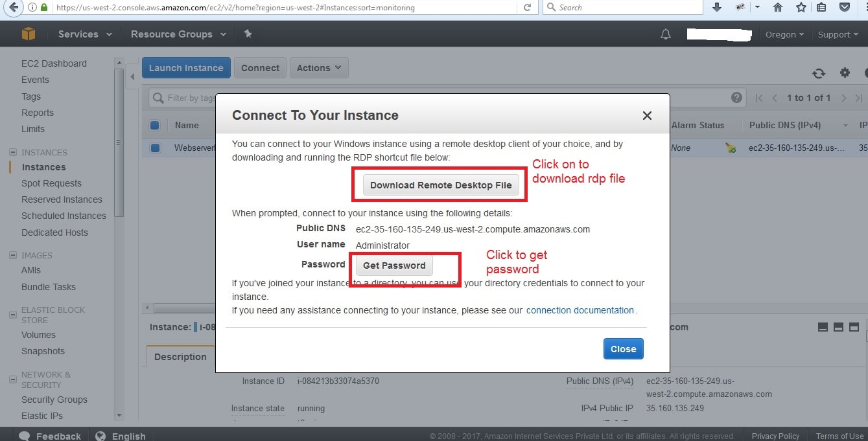Viewport: 868px width, 441px height.
Task: Click the Get Password button
Action: [x=394, y=266]
